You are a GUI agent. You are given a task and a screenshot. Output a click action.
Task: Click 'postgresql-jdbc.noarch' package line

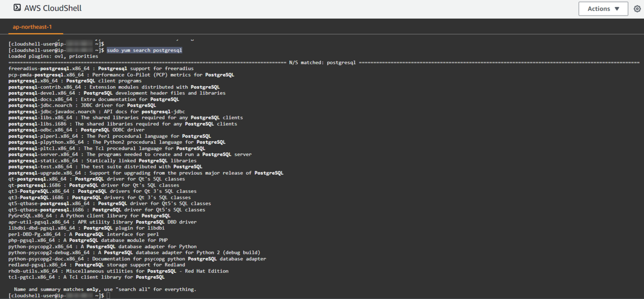point(82,105)
